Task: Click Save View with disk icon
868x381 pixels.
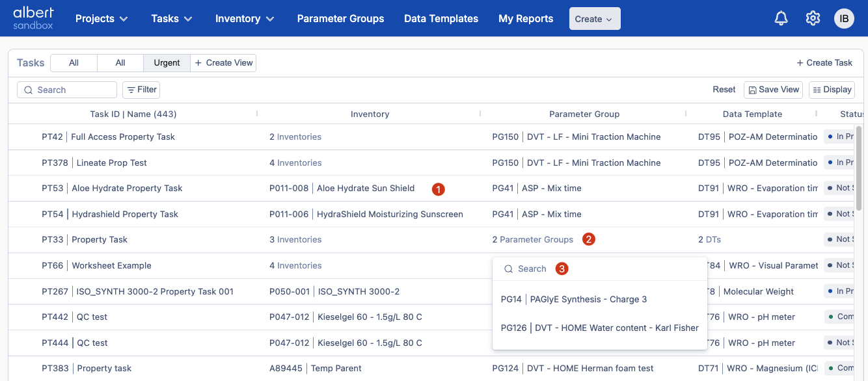Action: pos(773,90)
